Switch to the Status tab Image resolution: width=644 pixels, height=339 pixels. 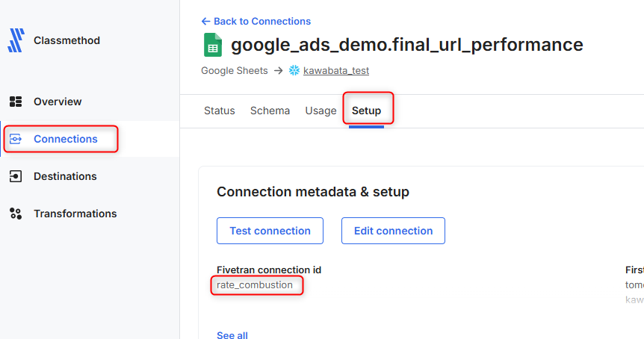(220, 111)
